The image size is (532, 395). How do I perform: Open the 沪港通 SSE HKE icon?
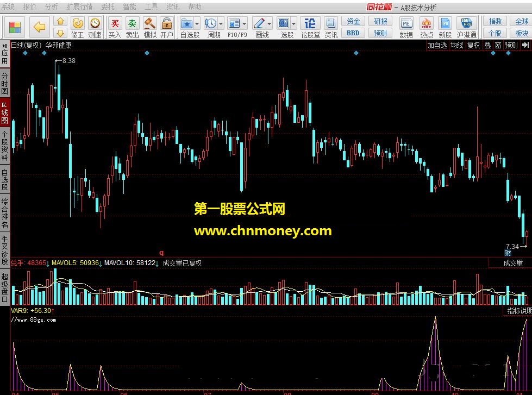point(466,28)
